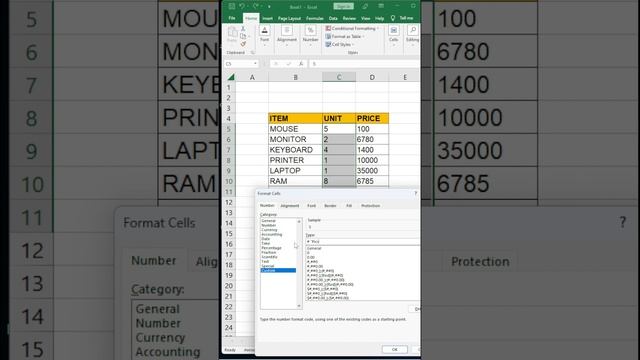Click the Cancel X icon in formula bar
Screen dimensions: 640x360
pyautogui.click(x=276, y=64)
